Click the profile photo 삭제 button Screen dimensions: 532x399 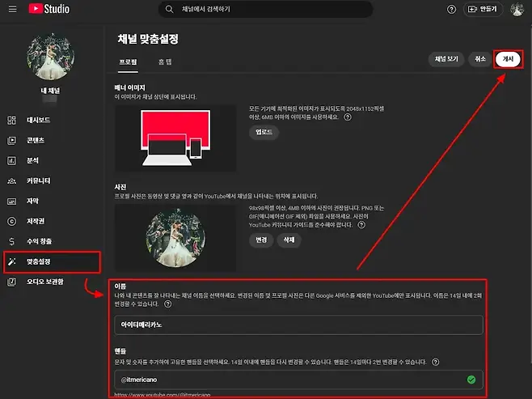coord(289,240)
